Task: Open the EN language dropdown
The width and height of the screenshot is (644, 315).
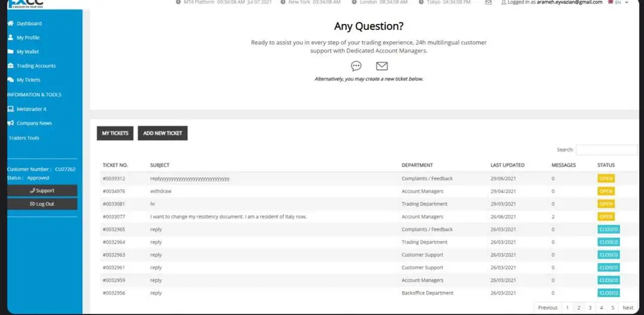Action: (617, 2)
